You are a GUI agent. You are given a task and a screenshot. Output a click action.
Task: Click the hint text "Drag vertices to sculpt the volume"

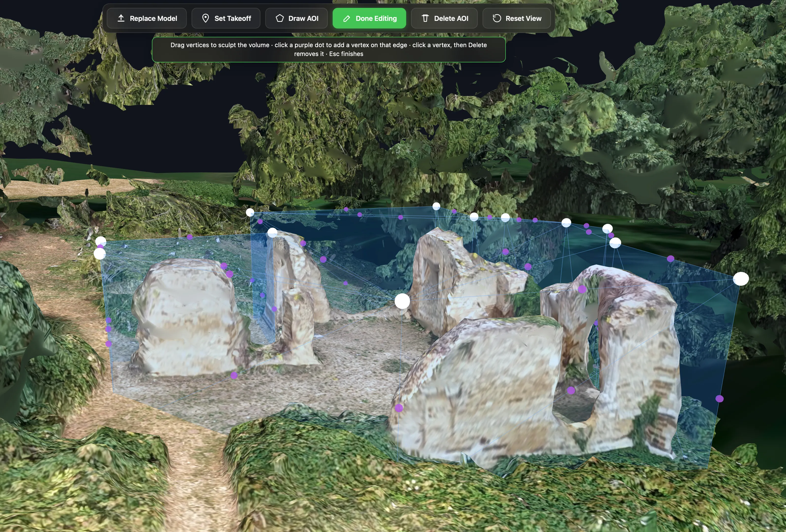point(220,45)
